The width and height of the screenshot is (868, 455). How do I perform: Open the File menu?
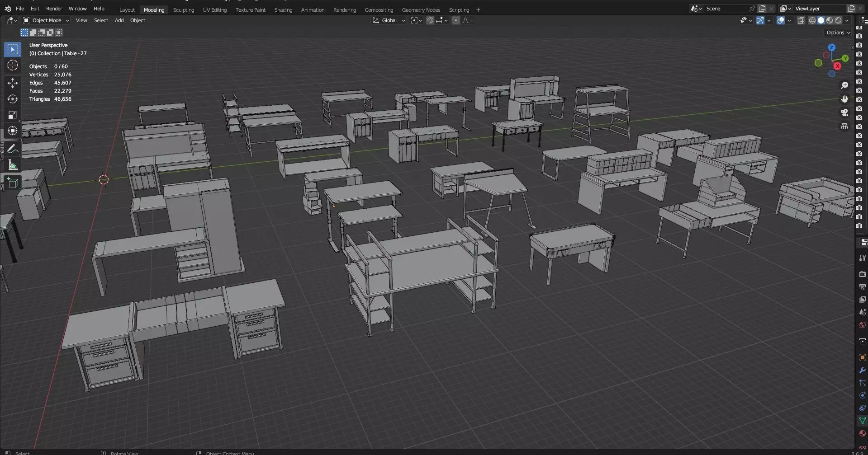pyautogui.click(x=20, y=9)
